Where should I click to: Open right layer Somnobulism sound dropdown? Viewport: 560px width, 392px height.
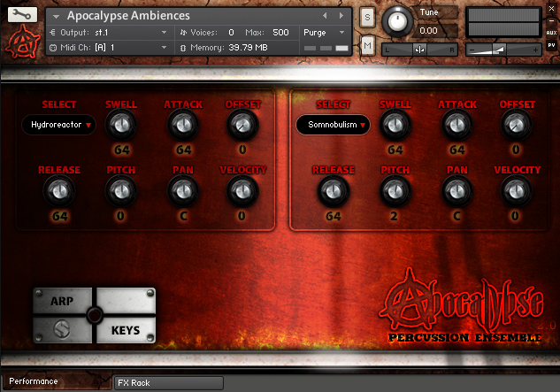point(333,125)
